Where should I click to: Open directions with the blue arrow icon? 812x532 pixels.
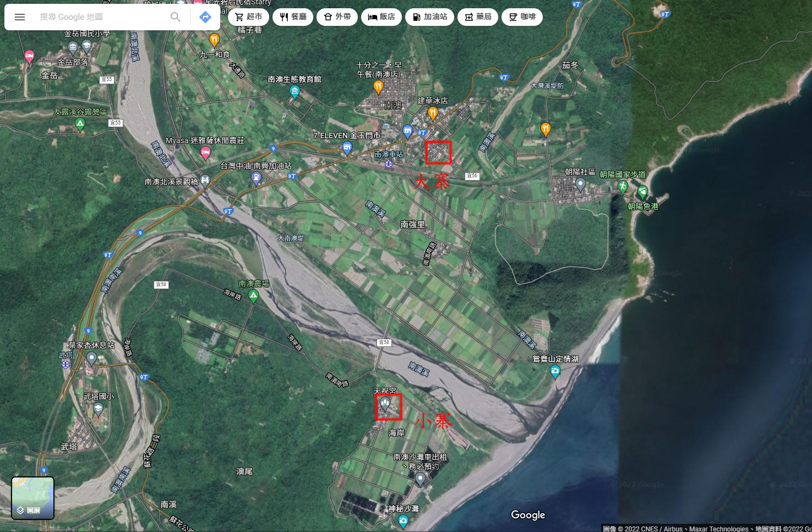pos(205,17)
